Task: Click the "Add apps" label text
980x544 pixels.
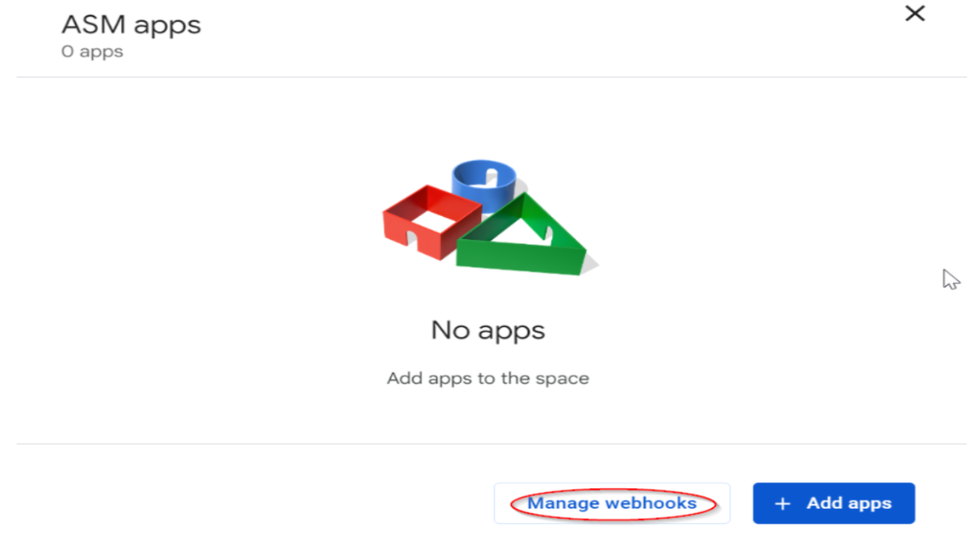Action: coord(849,504)
